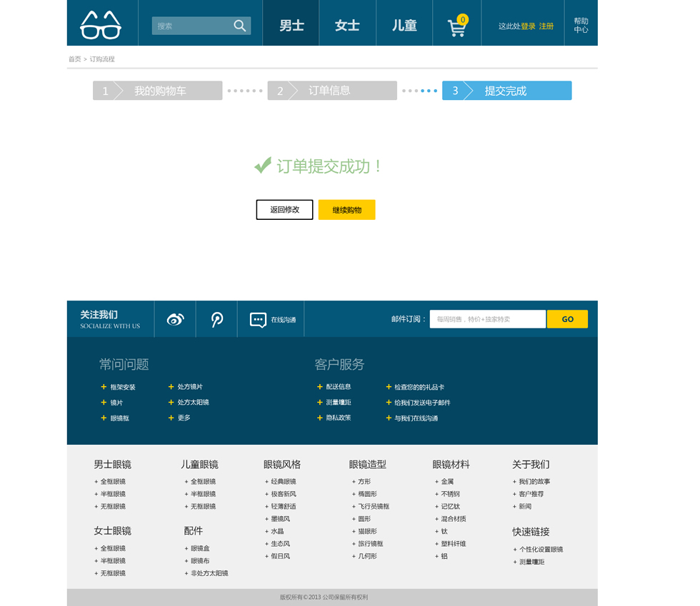Open the 在线沟通 chat bubble icon

[x=258, y=320]
